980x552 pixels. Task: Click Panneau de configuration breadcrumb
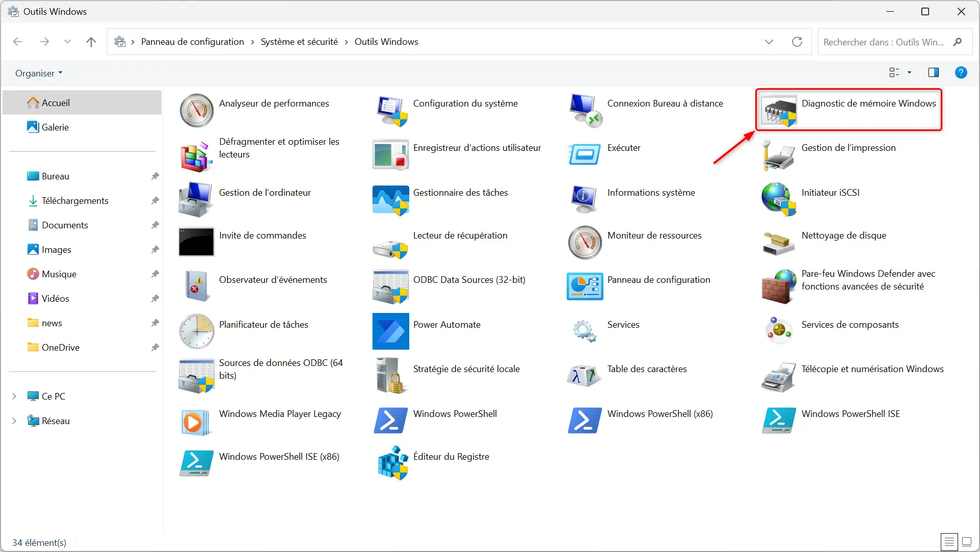(192, 42)
